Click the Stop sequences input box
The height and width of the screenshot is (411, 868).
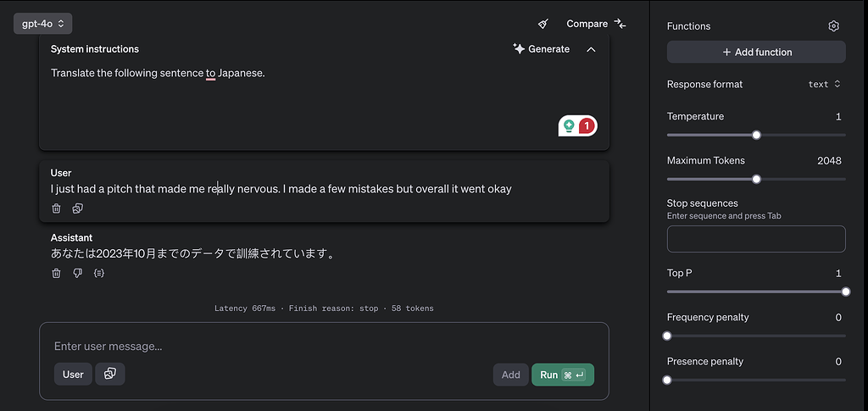click(756, 239)
